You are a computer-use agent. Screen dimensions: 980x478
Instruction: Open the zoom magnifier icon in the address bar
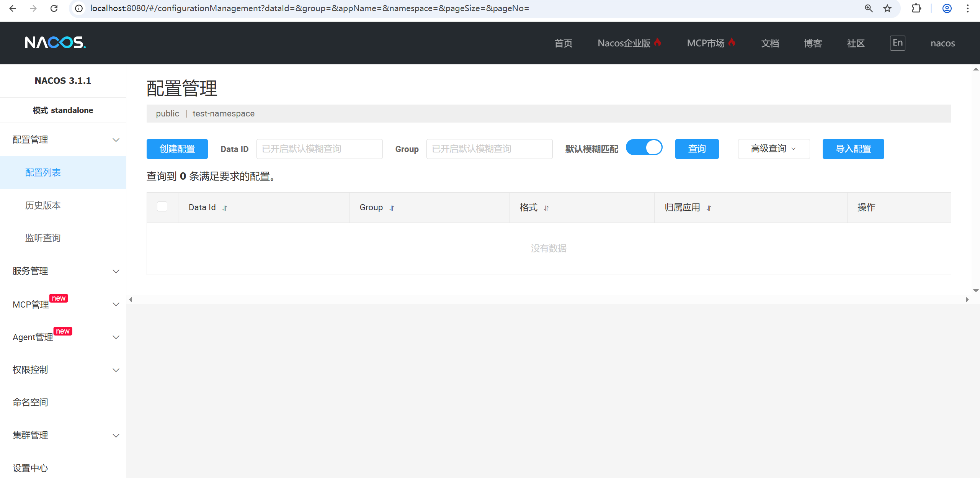[x=869, y=8]
